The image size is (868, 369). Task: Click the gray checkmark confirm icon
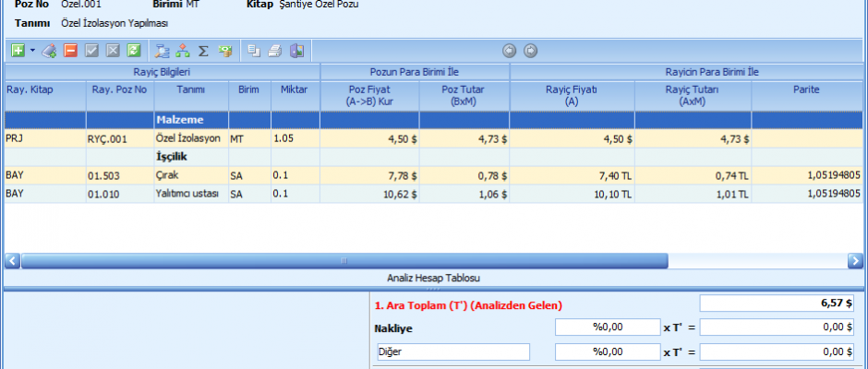[x=92, y=51]
